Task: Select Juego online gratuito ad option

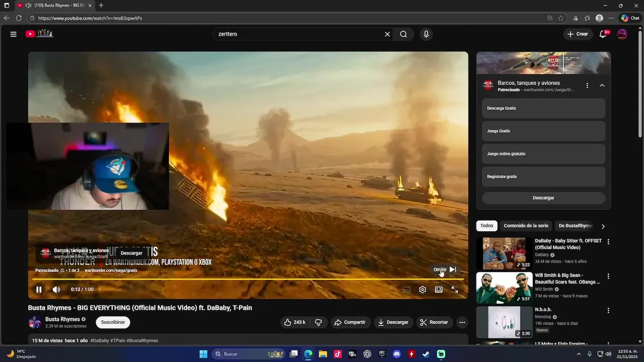Action: [543, 154]
